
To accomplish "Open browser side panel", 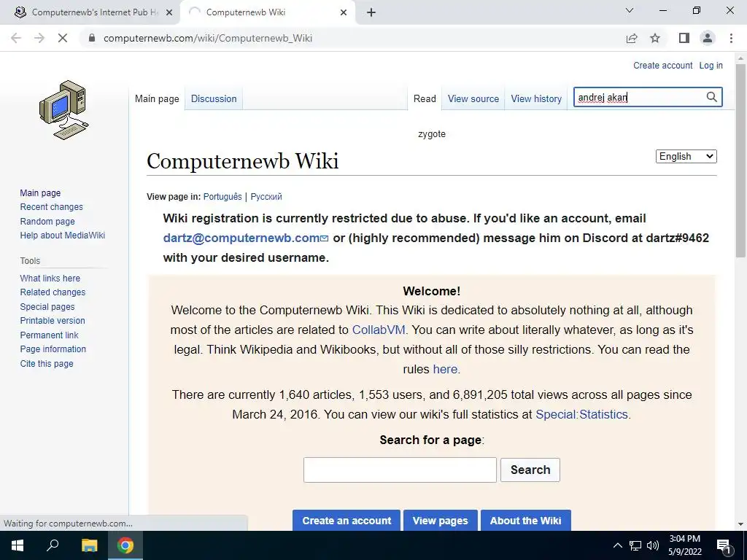I will click(x=684, y=38).
